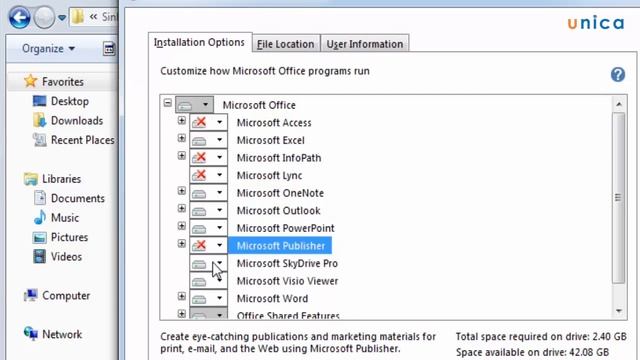The image size is (640, 360).
Task: Select the highlighted Microsoft Publisher item
Action: pyautogui.click(x=280, y=246)
